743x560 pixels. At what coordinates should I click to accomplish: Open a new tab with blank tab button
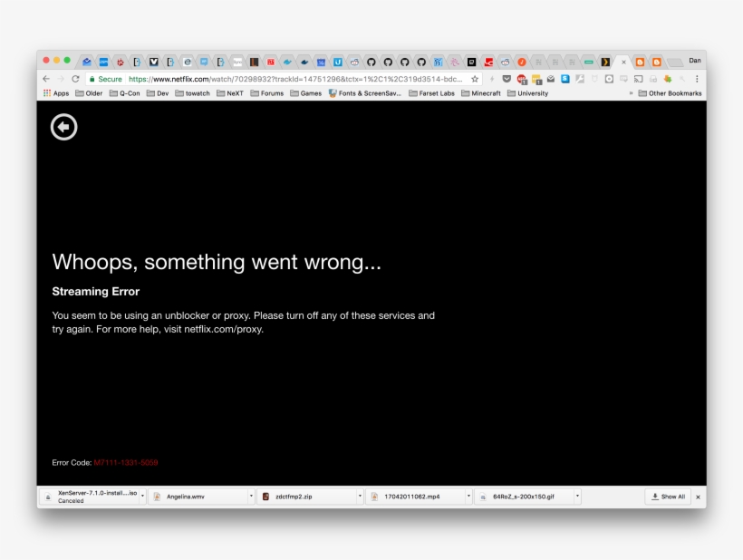675,63
